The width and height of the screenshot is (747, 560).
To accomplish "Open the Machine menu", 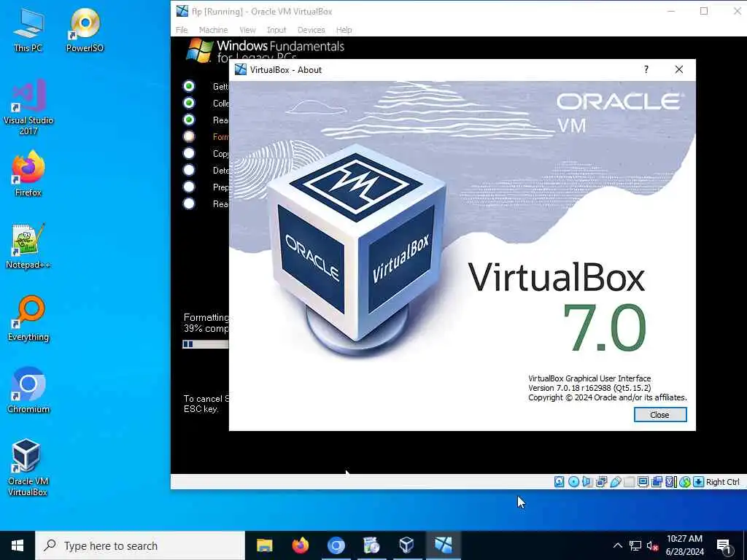I will (213, 29).
